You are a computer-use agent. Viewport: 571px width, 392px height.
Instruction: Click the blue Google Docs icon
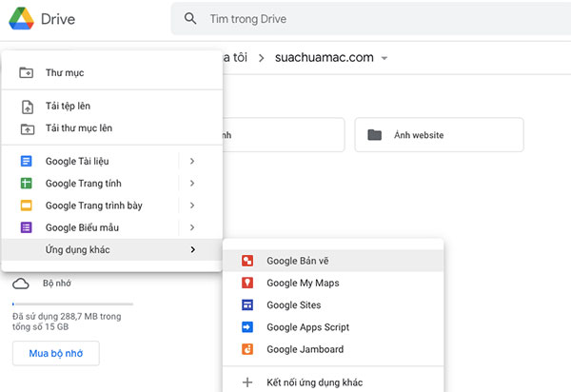point(27,161)
